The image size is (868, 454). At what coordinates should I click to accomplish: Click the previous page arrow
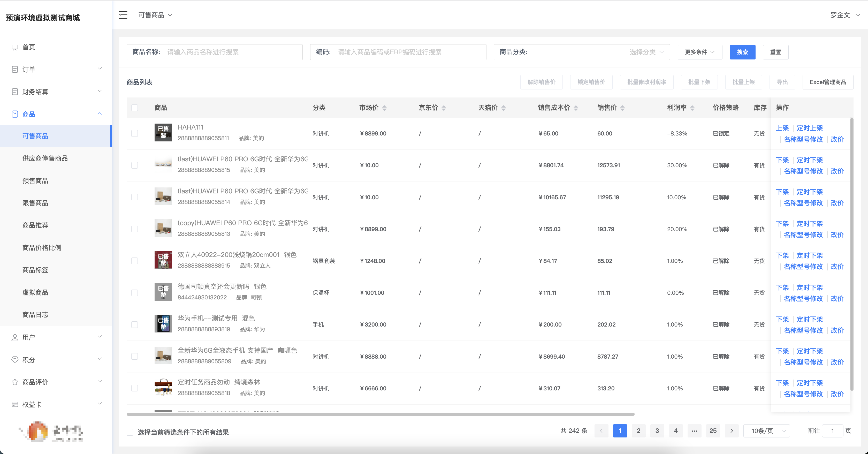coord(601,431)
